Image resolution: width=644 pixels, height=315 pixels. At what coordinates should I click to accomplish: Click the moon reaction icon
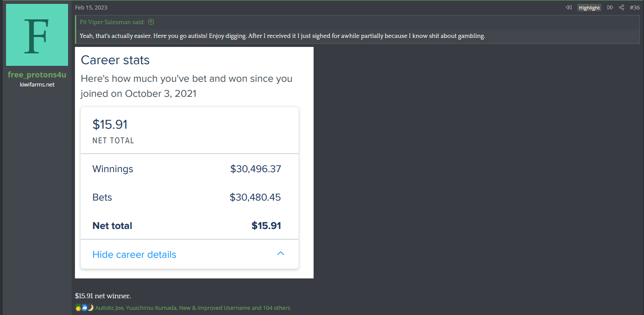click(x=90, y=308)
